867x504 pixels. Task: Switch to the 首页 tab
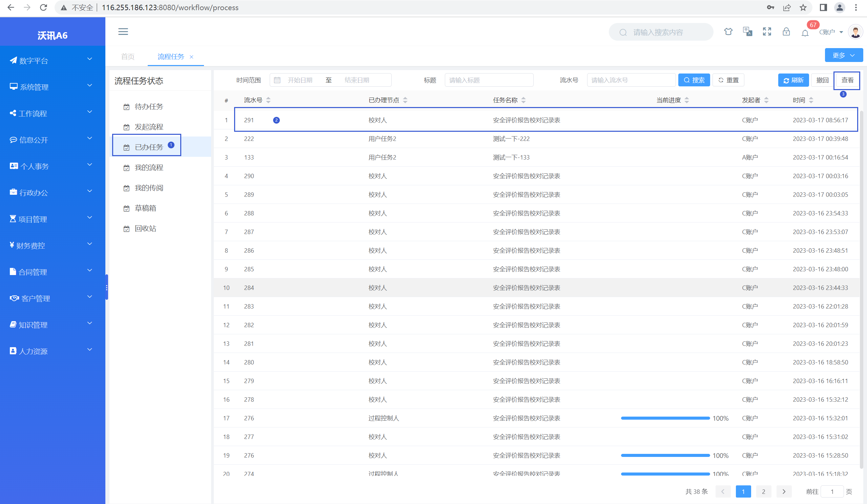pos(128,57)
